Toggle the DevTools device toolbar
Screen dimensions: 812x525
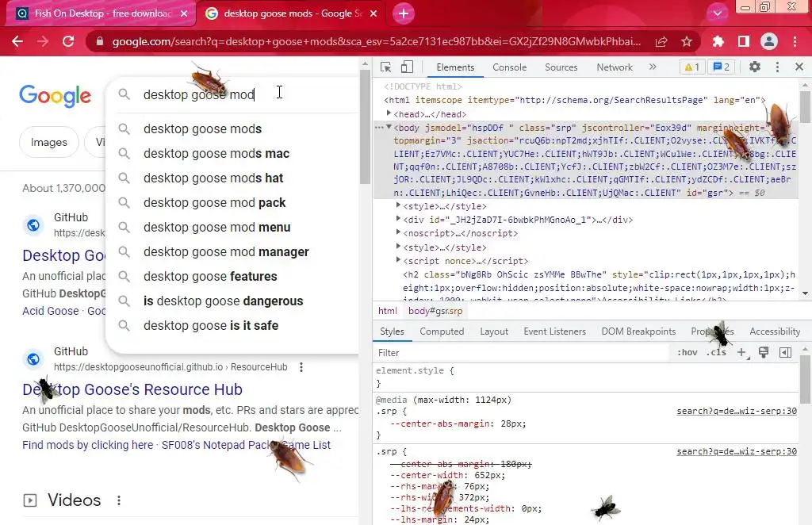coord(407,67)
